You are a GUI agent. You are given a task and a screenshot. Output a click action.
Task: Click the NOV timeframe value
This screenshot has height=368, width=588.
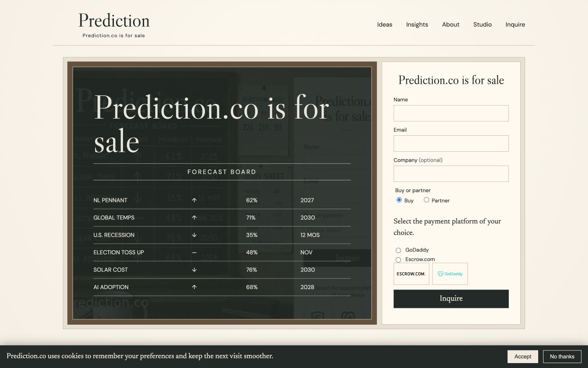click(x=306, y=252)
